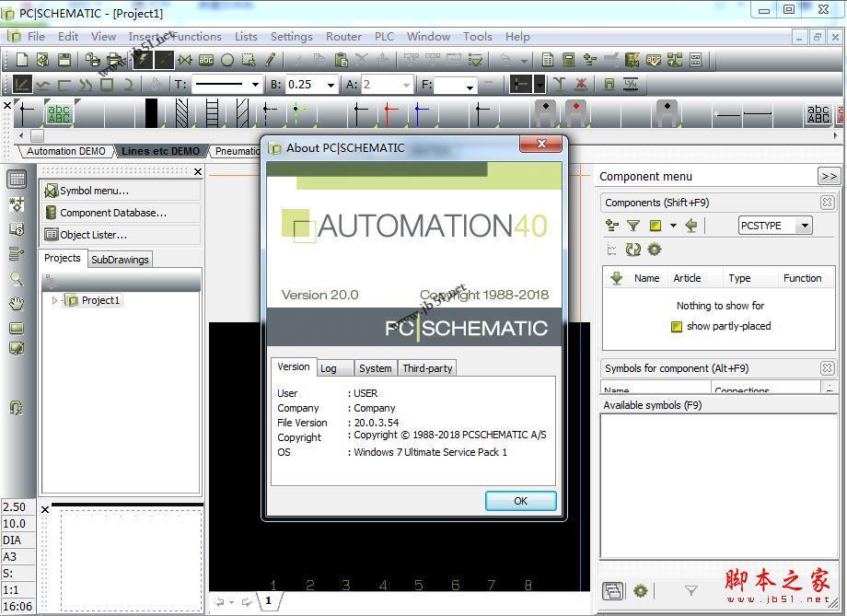Select the Texts 'abc' tool icon
The image size is (847, 616).
coord(206,60)
